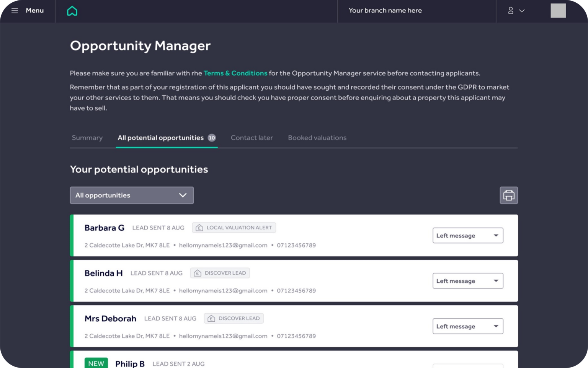588x368 pixels.
Task: Select the Contact later tab
Action: (252, 138)
